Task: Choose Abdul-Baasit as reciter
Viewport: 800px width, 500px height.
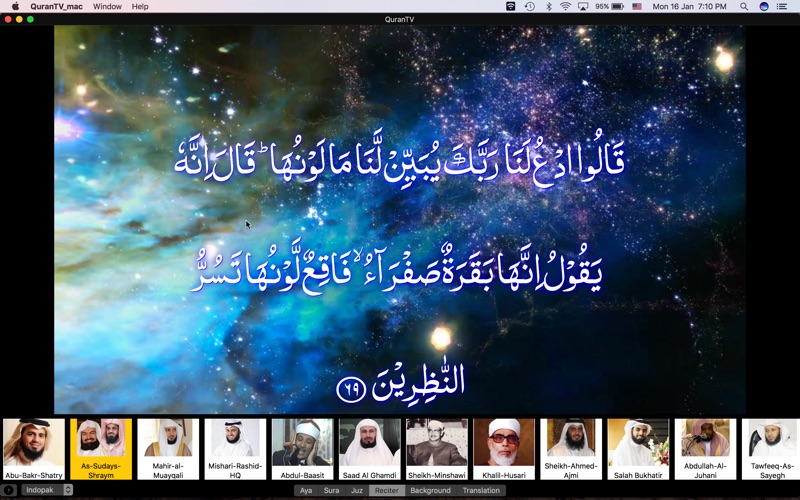Action: (x=303, y=449)
